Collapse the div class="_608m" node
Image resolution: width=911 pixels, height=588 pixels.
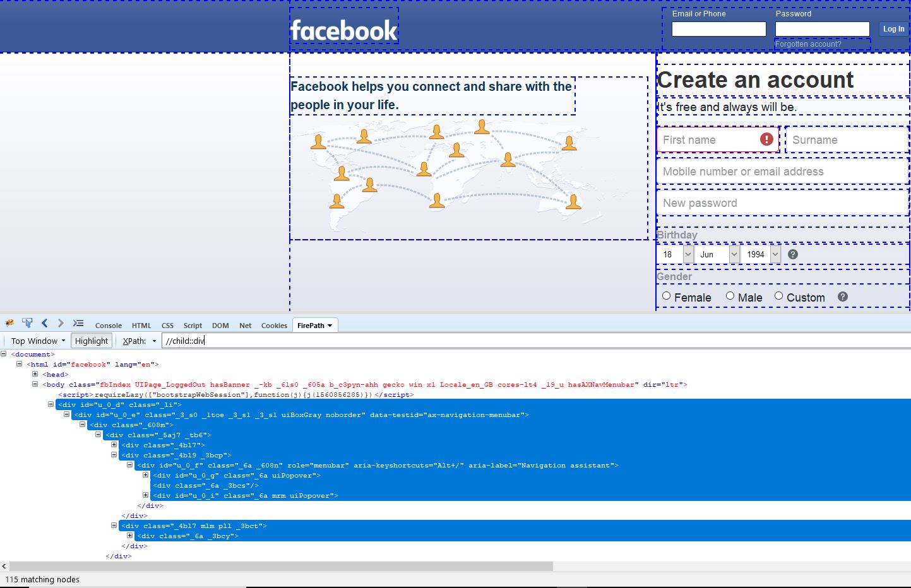click(83, 425)
